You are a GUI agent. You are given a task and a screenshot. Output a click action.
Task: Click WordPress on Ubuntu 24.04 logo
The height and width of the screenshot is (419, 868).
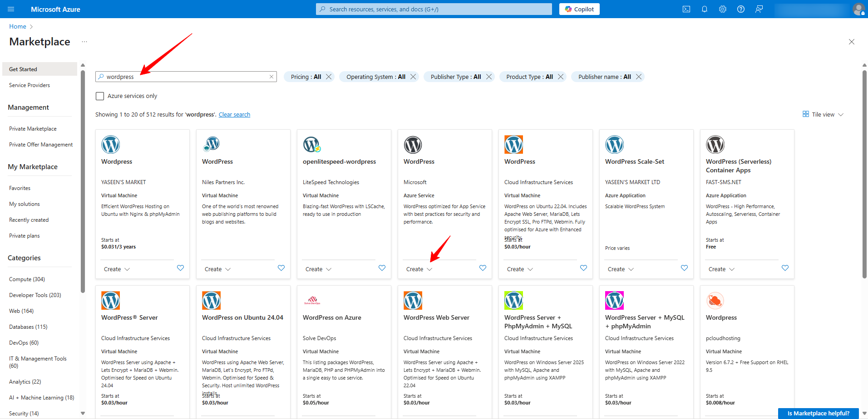pyautogui.click(x=211, y=301)
